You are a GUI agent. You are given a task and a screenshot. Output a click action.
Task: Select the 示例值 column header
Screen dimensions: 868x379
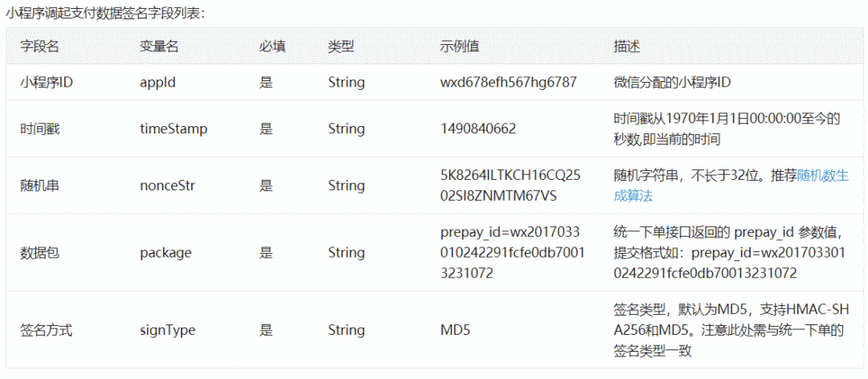point(460,47)
